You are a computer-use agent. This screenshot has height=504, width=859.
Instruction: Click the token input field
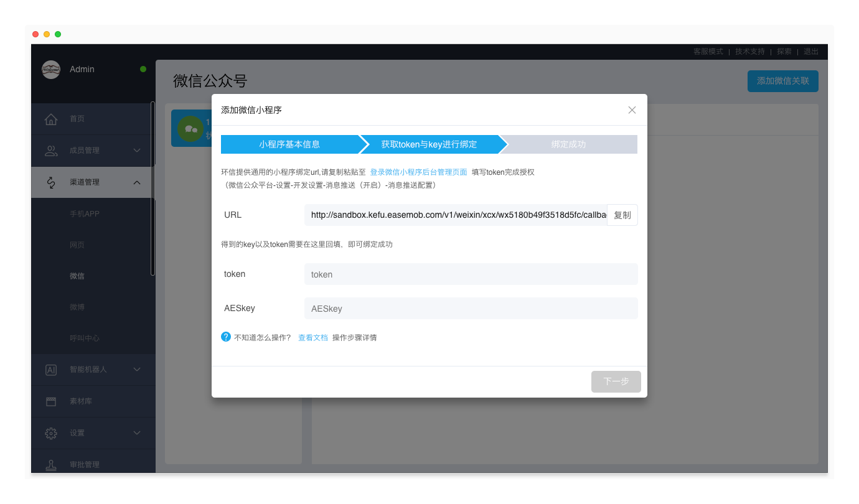point(471,274)
